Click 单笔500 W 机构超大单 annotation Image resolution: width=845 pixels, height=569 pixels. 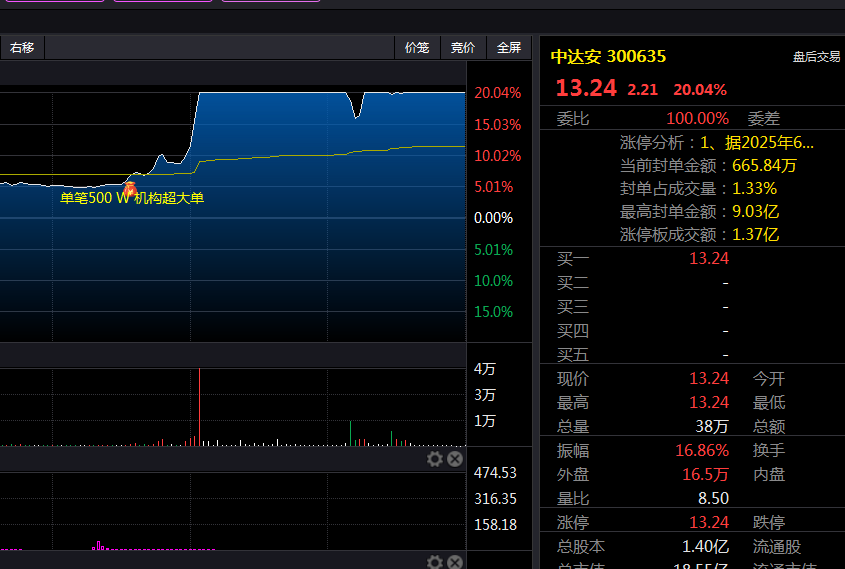(x=132, y=198)
